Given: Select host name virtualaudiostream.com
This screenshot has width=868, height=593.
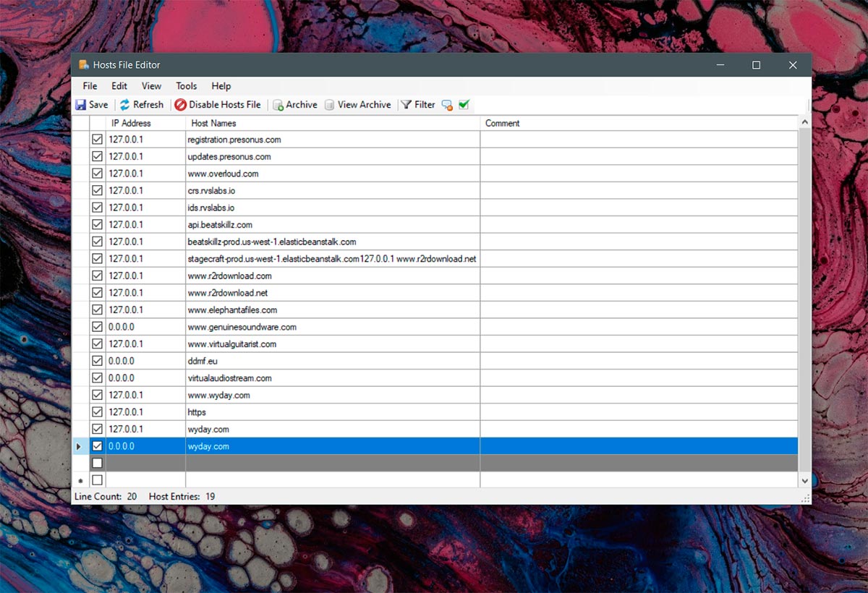Looking at the screenshot, I should tap(229, 378).
